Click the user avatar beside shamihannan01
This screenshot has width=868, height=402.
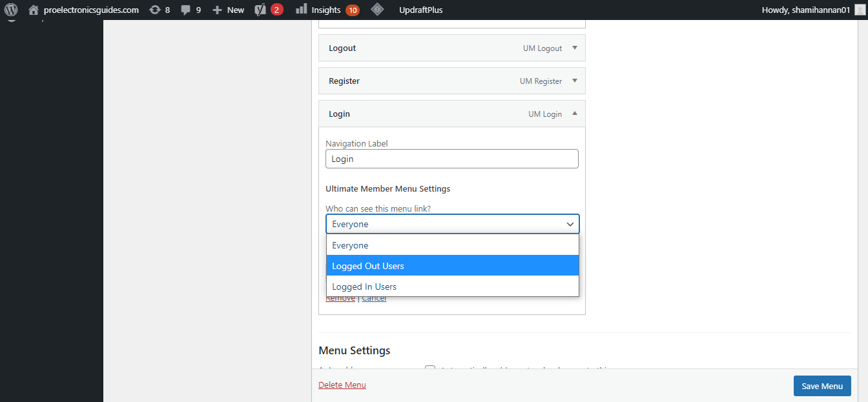860,10
